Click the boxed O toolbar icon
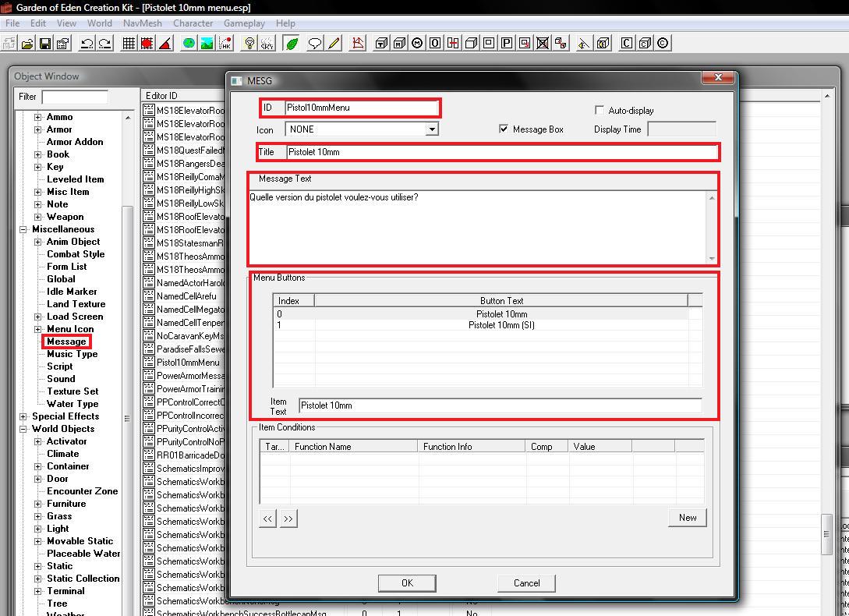Screen dimensions: 849x616 tap(435, 44)
